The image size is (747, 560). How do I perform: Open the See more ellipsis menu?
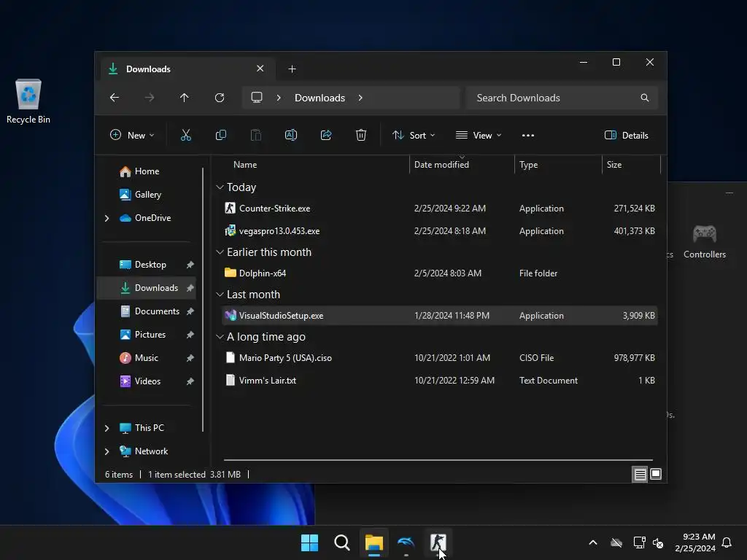[528, 135]
